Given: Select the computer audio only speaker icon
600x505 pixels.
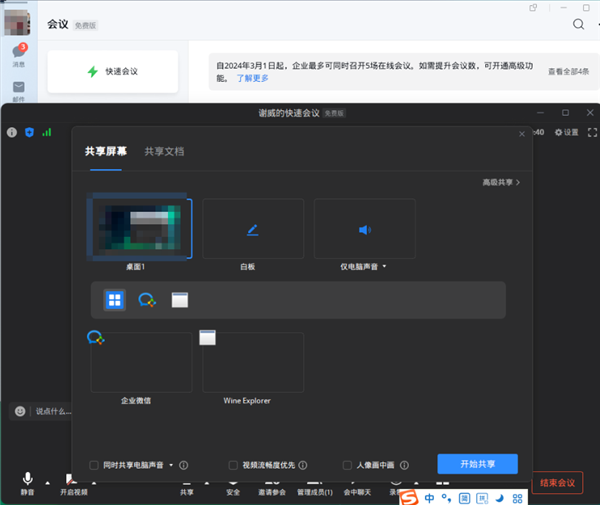Looking at the screenshot, I should (363, 230).
